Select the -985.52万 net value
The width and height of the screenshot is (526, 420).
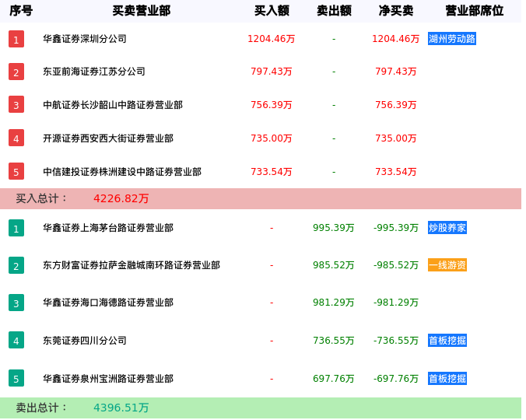click(396, 265)
